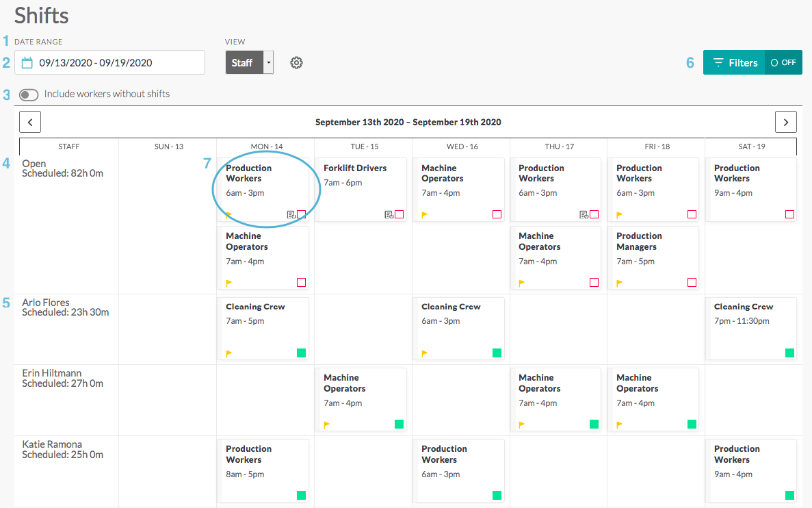812x508 pixels.
Task: Click flag on Arlo Flores Monday Cleaning Crew shift
Action: click(x=229, y=353)
